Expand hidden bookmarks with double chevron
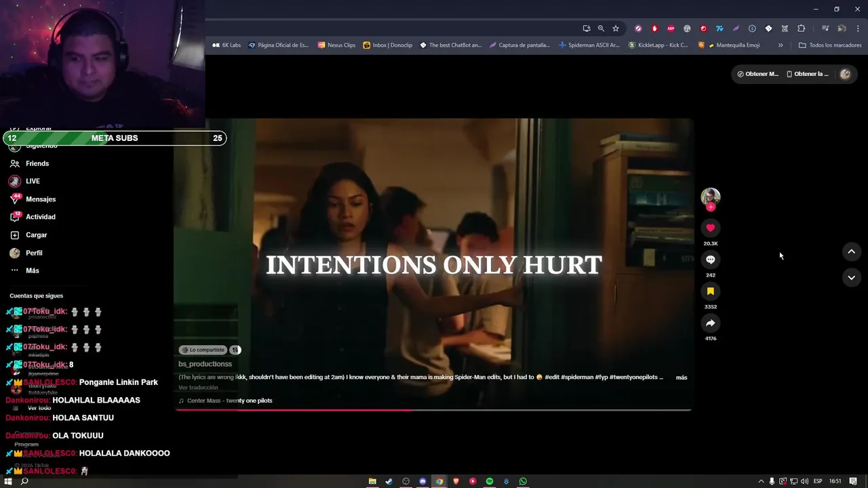 click(x=781, y=45)
